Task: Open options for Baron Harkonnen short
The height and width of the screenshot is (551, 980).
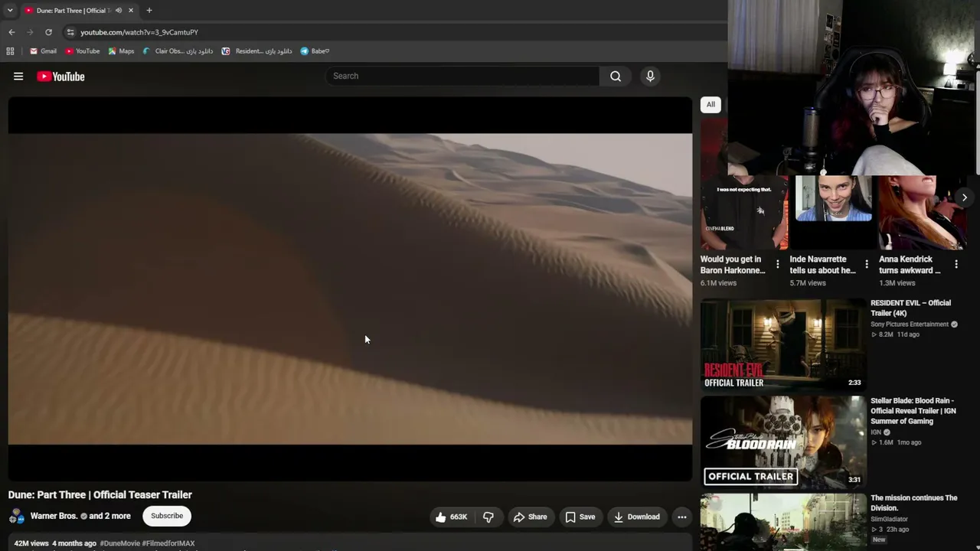Action: click(777, 264)
